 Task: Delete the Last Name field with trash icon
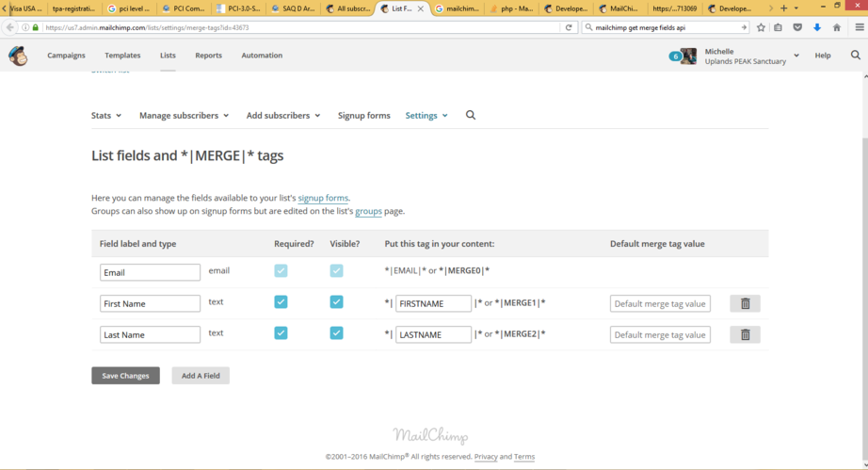[x=745, y=334]
